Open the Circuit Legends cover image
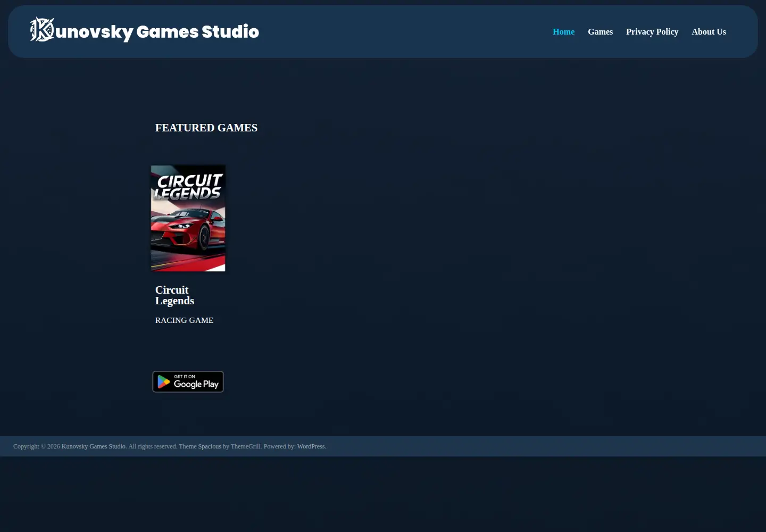Image resolution: width=766 pixels, height=532 pixels. [188, 218]
